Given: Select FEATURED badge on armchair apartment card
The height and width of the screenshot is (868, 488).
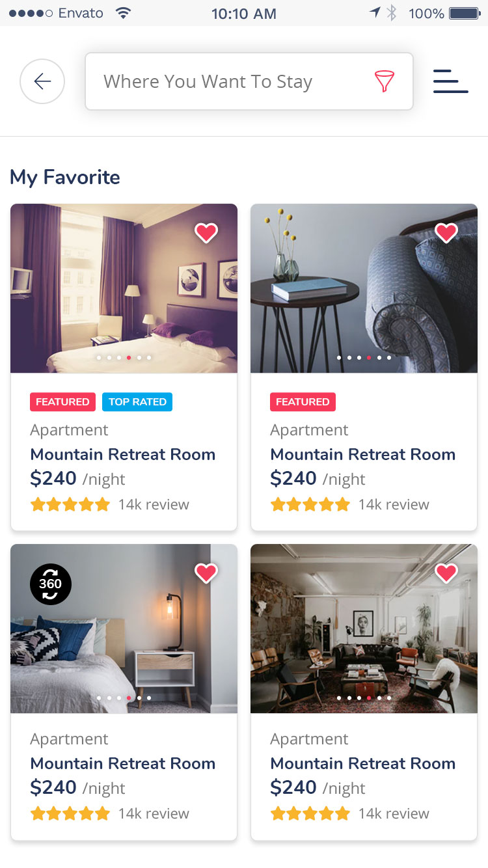Looking at the screenshot, I should coord(303,402).
